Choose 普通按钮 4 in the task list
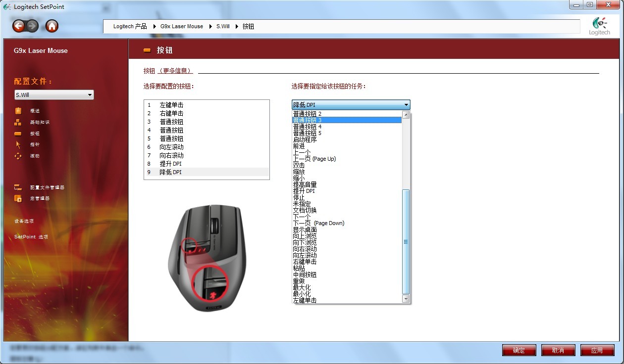 tap(347, 127)
